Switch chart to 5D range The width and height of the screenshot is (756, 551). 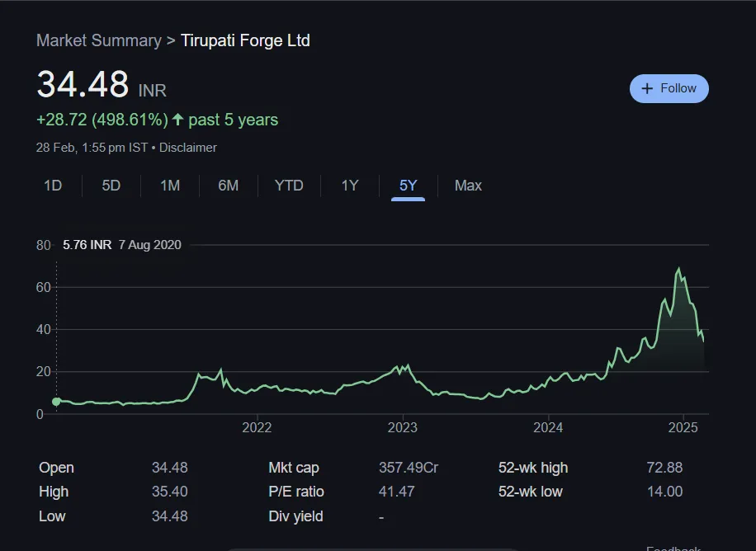click(111, 186)
